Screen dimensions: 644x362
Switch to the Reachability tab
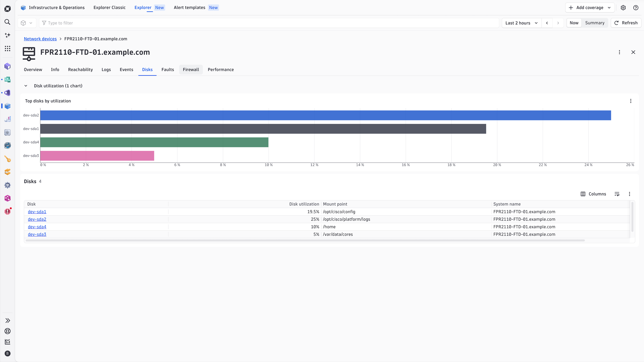point(80,70)
